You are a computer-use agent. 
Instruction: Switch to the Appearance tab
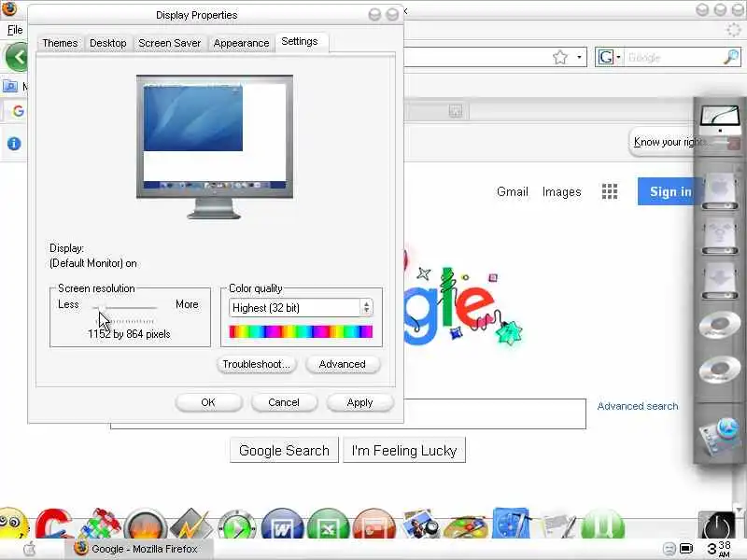coord(241,43)
